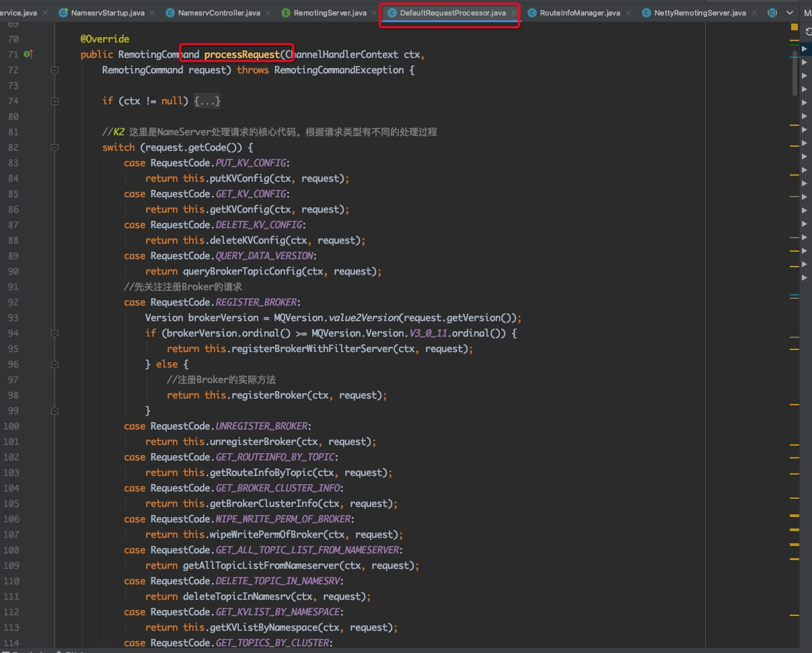Open the NamesrvController.java tab
The image size is (812, 653).
[x=219, y=13]
